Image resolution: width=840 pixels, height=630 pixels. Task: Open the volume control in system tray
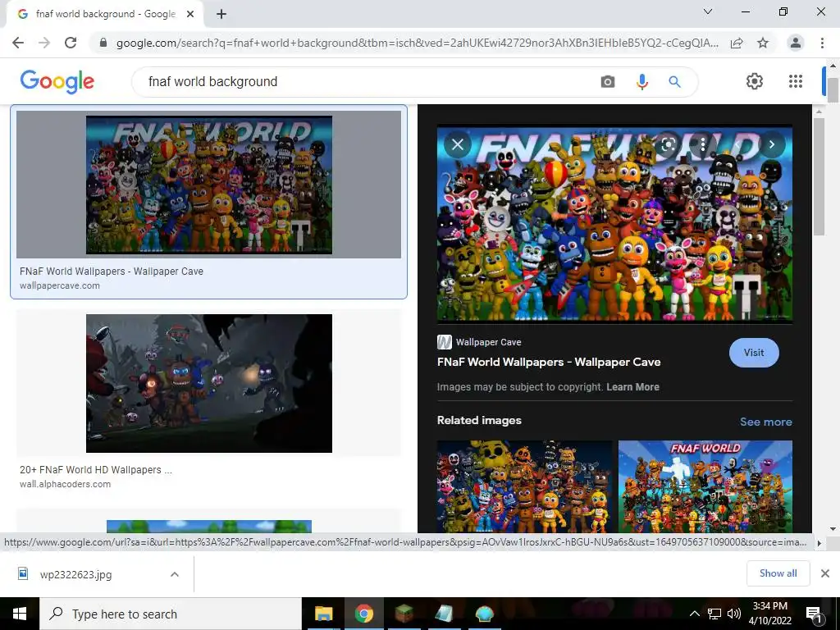733,614
